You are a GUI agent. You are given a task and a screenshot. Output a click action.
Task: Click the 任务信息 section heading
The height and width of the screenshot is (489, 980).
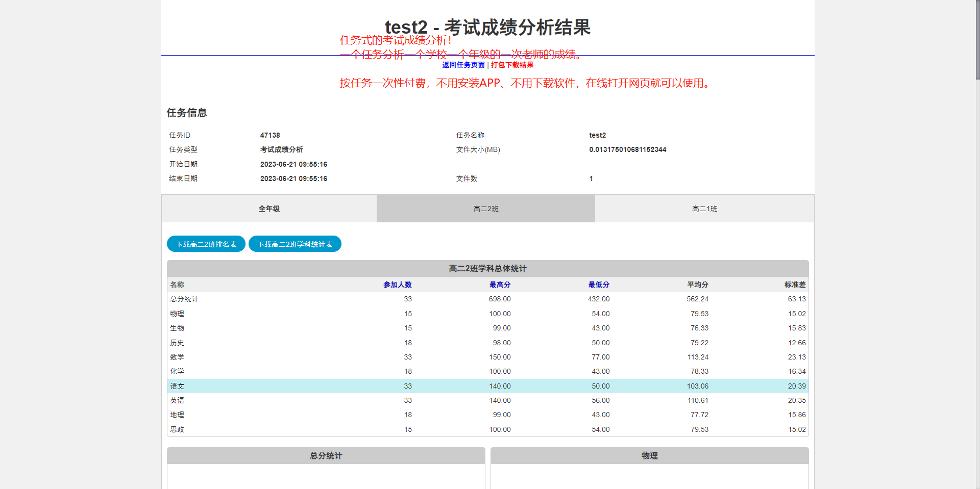[x=187, y=113]
